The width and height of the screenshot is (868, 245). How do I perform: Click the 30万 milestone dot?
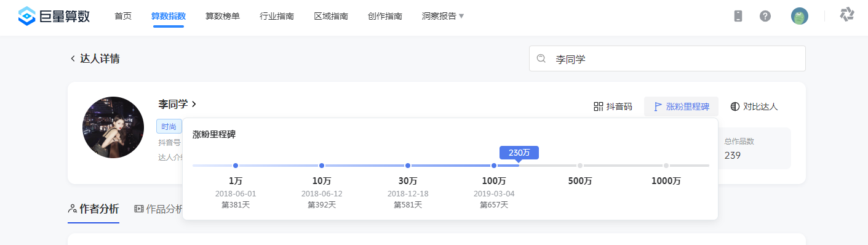(x=408, y=166)
